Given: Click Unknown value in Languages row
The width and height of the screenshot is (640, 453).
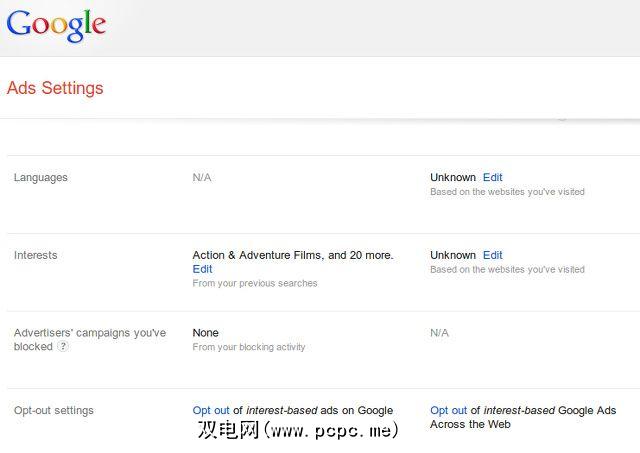Looking at the screenshot, I should [453, 178].
